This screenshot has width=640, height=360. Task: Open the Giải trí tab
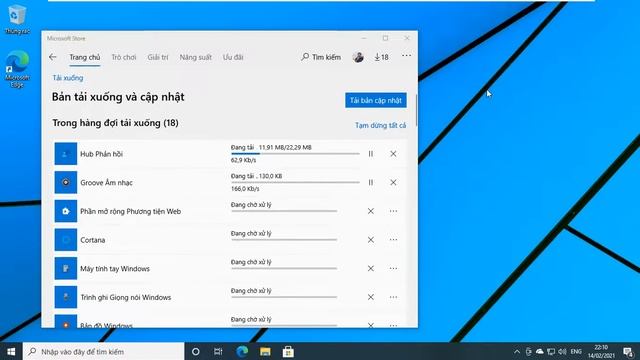click(x=158, y=57)
